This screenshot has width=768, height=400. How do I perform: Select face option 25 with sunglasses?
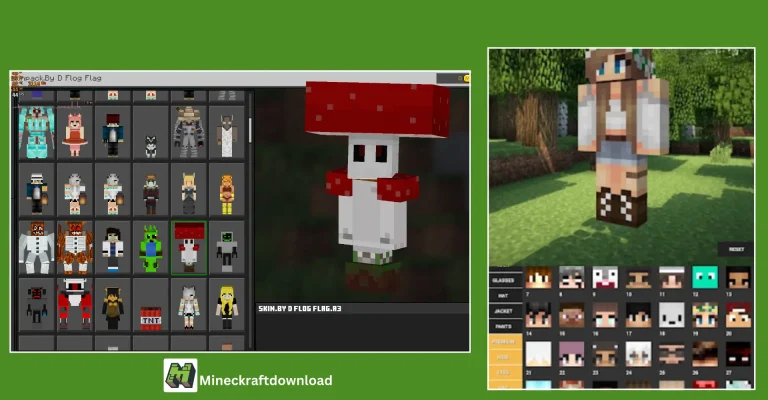tap(672, 354)
